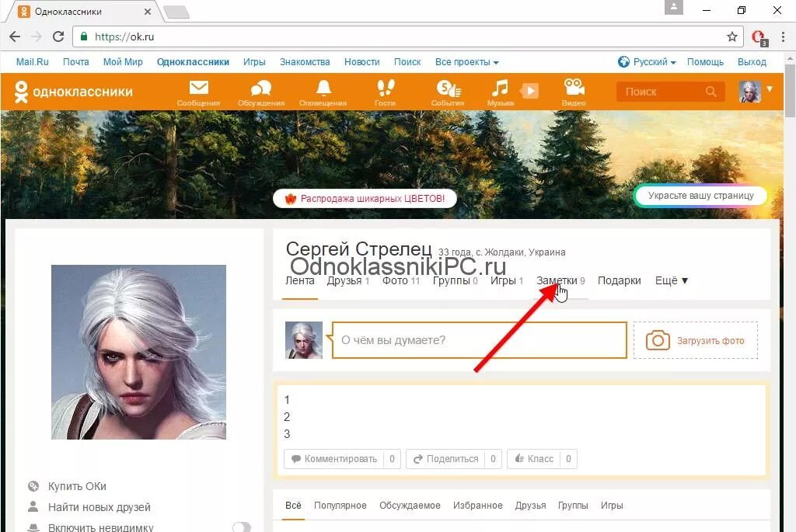Click the Поделиться button

point(453,459)
